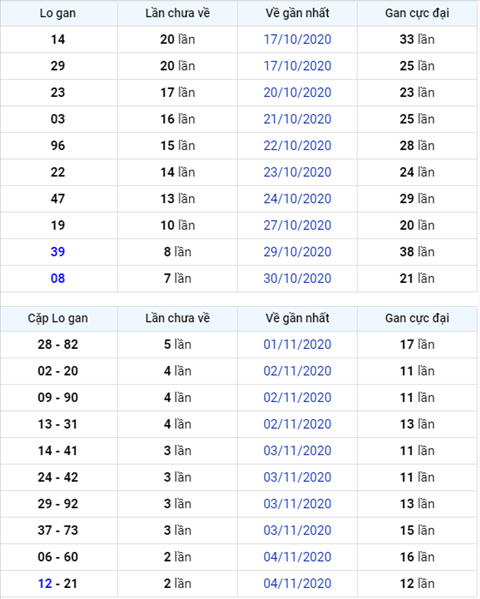This screenshot has width=480, height=599.
Task: Open the 23/10/2020 date link
Action: pos(297,172)
